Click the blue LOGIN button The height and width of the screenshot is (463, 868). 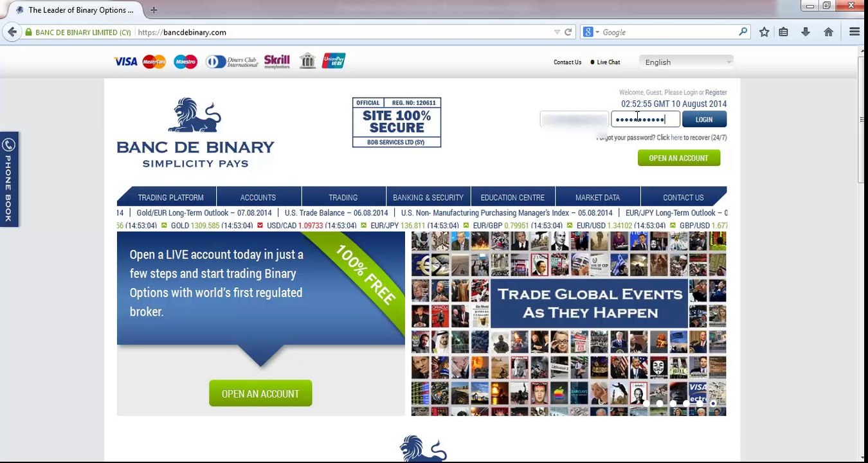[x=704, y=120]
